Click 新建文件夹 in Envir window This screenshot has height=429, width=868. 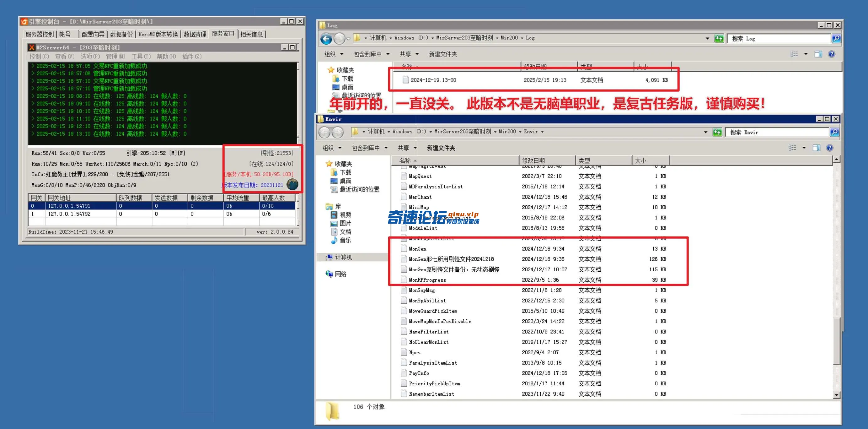[x=441, y=148]
